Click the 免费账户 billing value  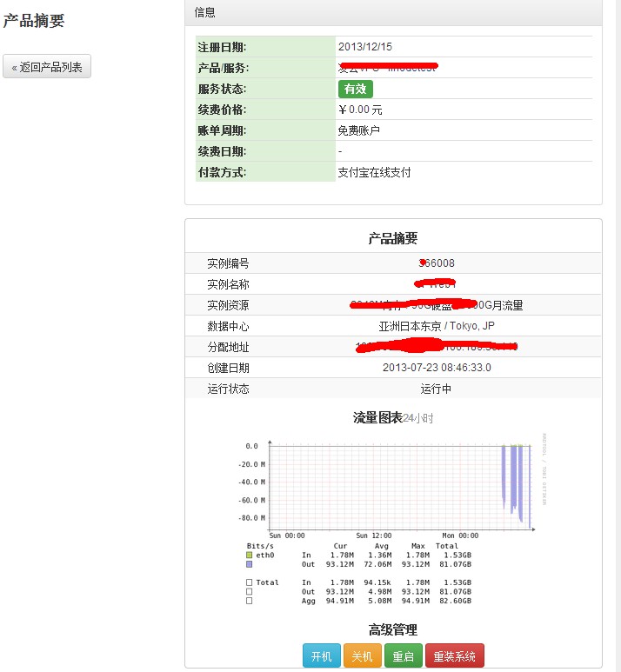coord(359,130)
